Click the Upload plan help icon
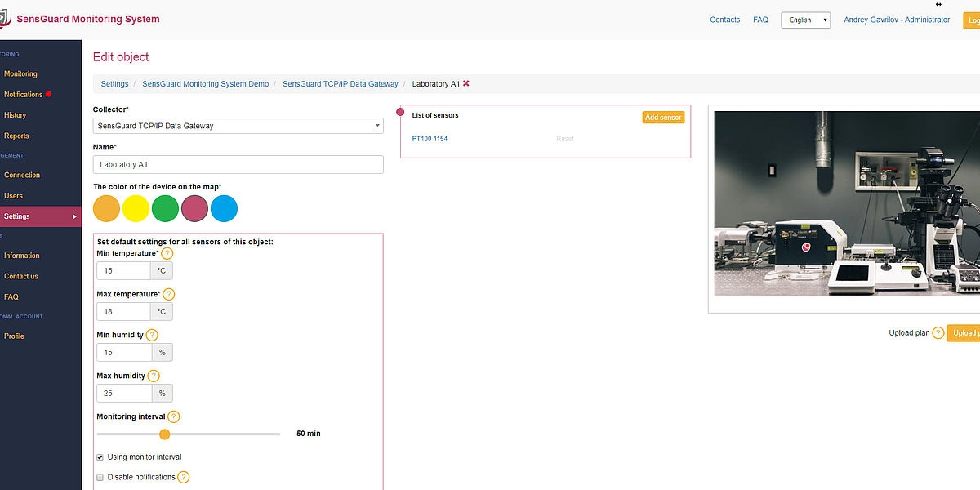This screenshot has width=980, height=490. [x=938, y=333]
